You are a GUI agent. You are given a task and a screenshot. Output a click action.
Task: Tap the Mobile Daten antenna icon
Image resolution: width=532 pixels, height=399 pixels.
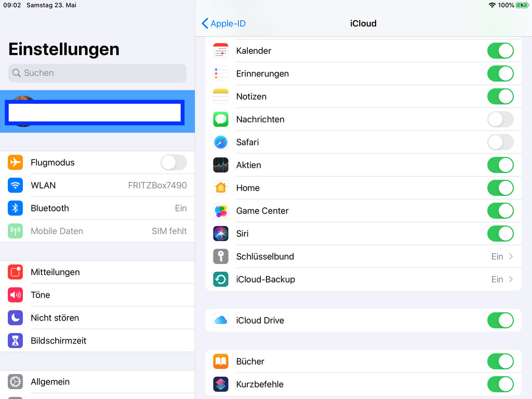tap(15, 231)
